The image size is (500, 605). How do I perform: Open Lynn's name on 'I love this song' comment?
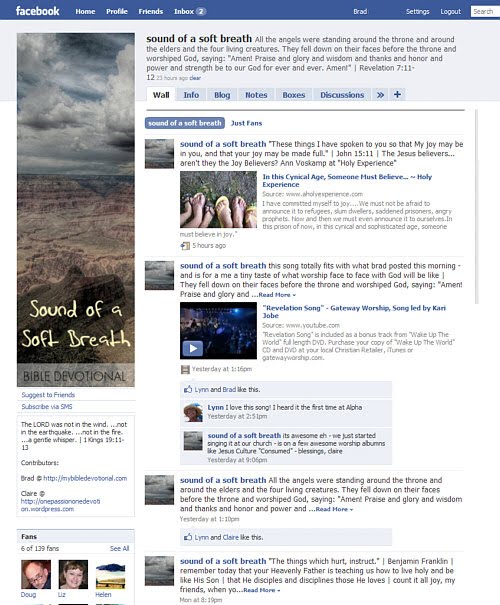[x=216, y=407]
